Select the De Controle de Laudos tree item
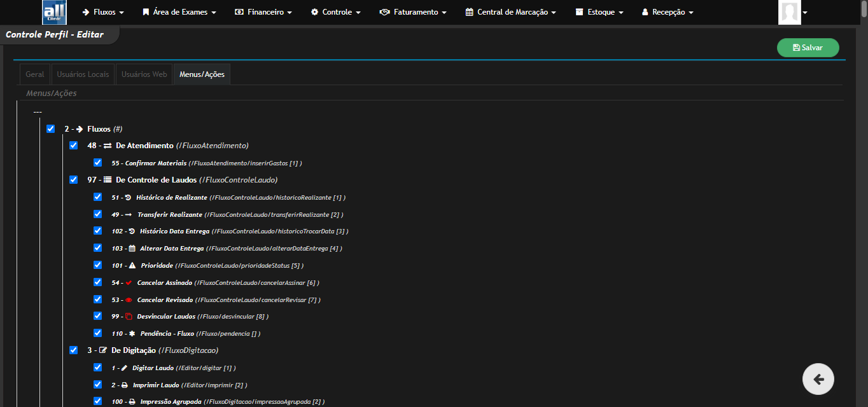 (157, 180)
